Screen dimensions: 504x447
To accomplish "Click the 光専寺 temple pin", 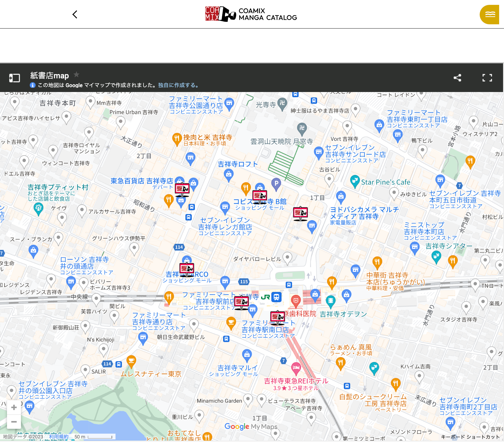I will pyautogui.click(x=282, y=104).
